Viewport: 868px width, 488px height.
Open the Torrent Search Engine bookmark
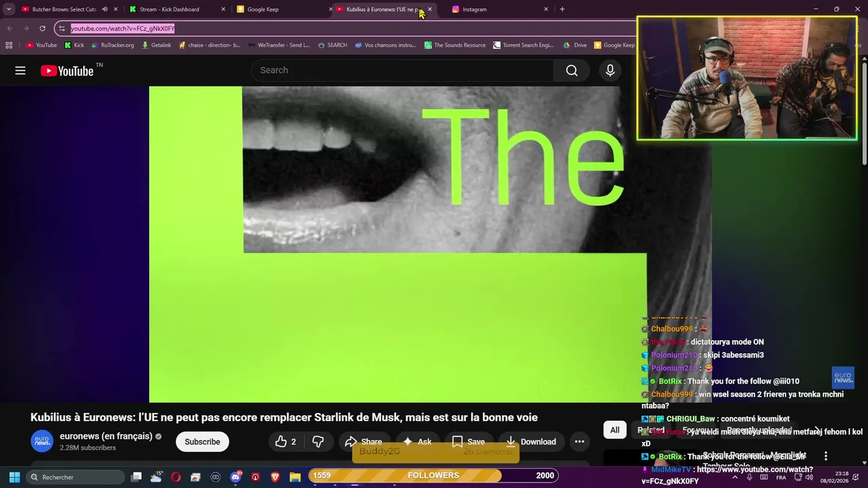524,45
